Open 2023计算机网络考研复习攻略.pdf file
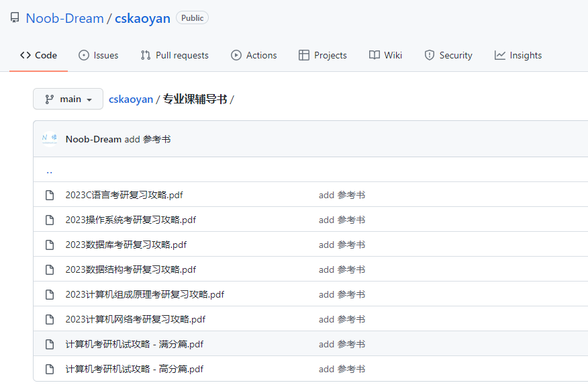588x385 pixels. tap(136, 319)
